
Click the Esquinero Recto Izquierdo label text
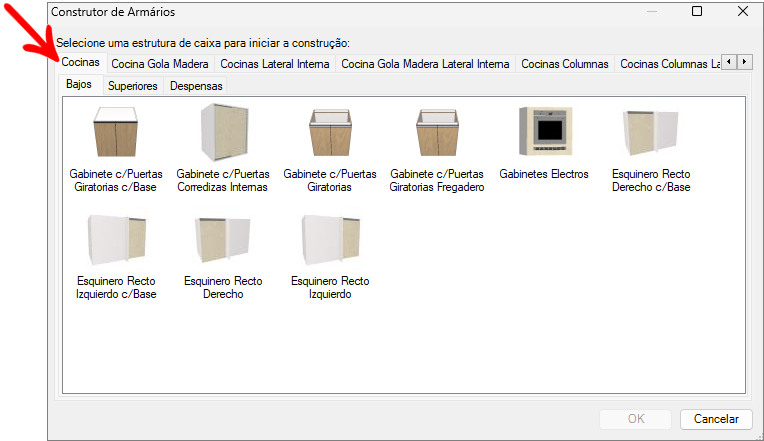click(x=330, y=288)
